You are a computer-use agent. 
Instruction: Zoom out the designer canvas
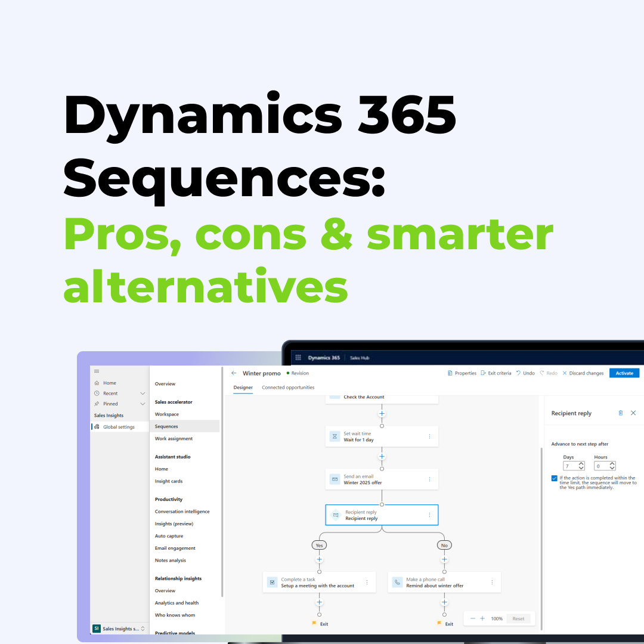[473, 618]
